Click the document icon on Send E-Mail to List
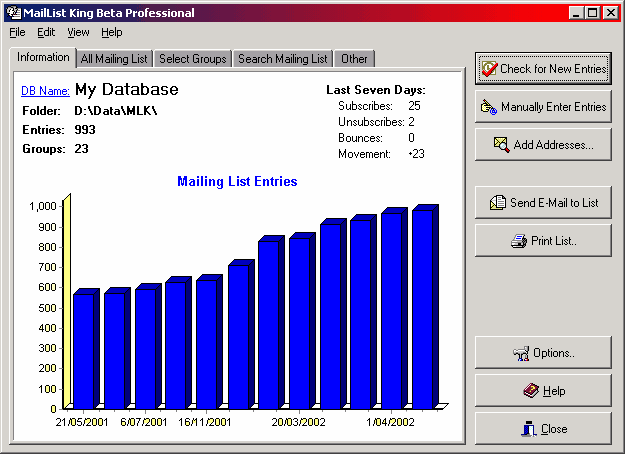The height and width of the screenshot is (454, 625). pos(498,202)
